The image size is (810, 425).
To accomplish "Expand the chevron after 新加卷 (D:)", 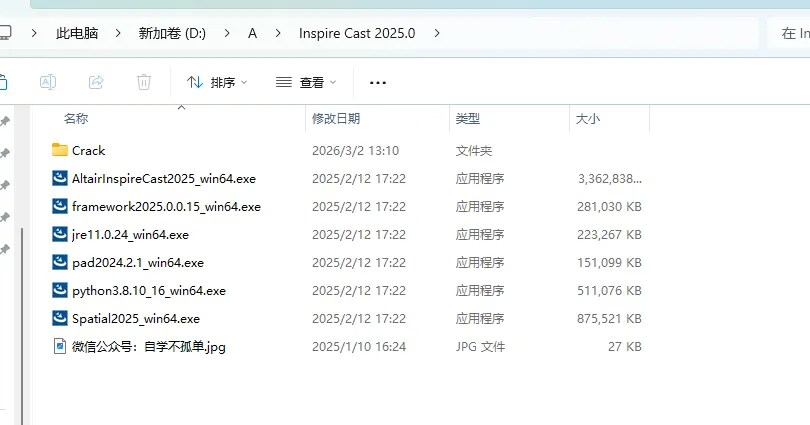I will click(227, 33).
